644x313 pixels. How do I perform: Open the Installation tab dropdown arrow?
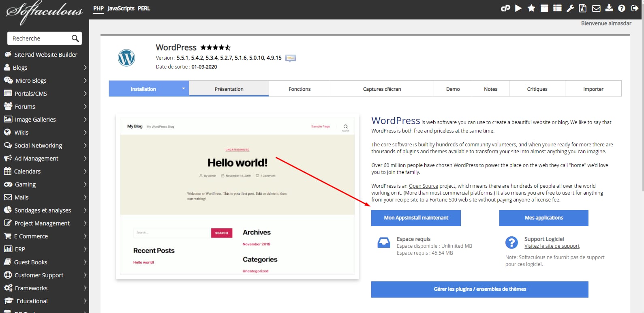[x=184, y=88]
